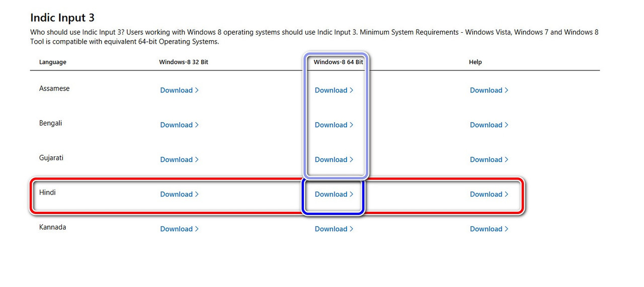This screenshot has width=644, height=287.
Task: Download Kannada Windows-8 32 Bit tool
Action: pyautogui.click(x=180, y=229)
